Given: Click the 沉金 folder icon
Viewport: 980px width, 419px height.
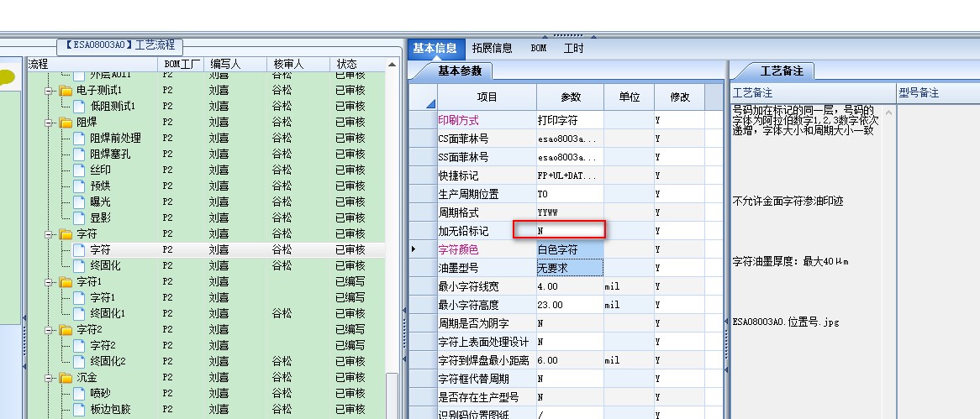Looking at the screenshot, I should coord(66,378).
